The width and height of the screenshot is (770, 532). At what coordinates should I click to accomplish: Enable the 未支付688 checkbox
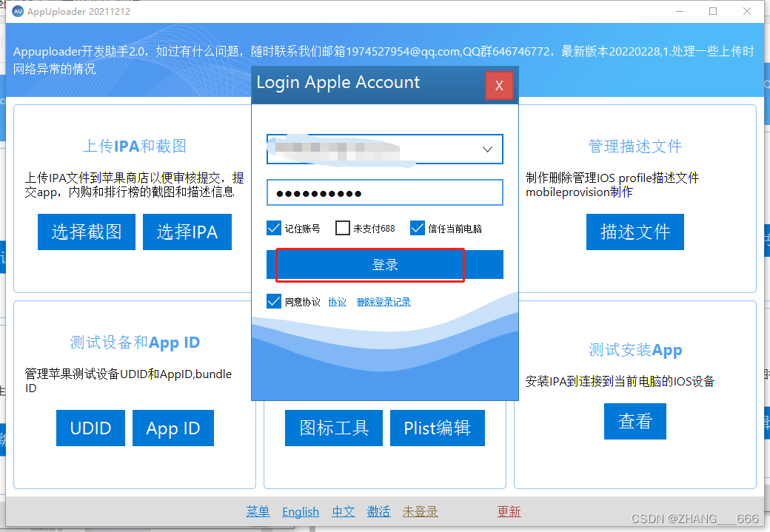(x=342, y=228)
